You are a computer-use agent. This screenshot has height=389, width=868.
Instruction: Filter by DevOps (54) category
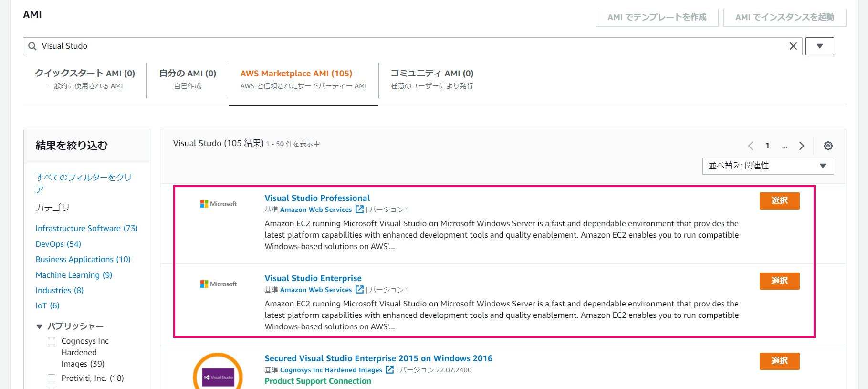click(x=58, y=244)
